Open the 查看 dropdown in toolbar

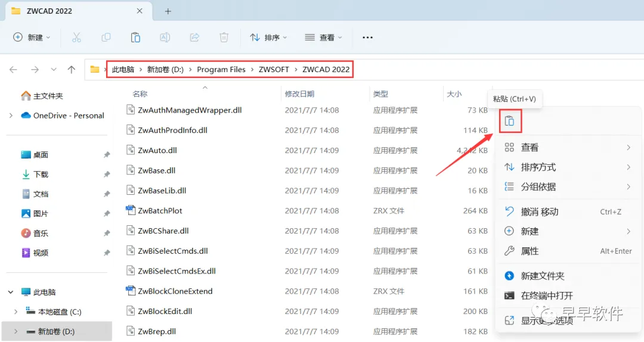[324, 38]
